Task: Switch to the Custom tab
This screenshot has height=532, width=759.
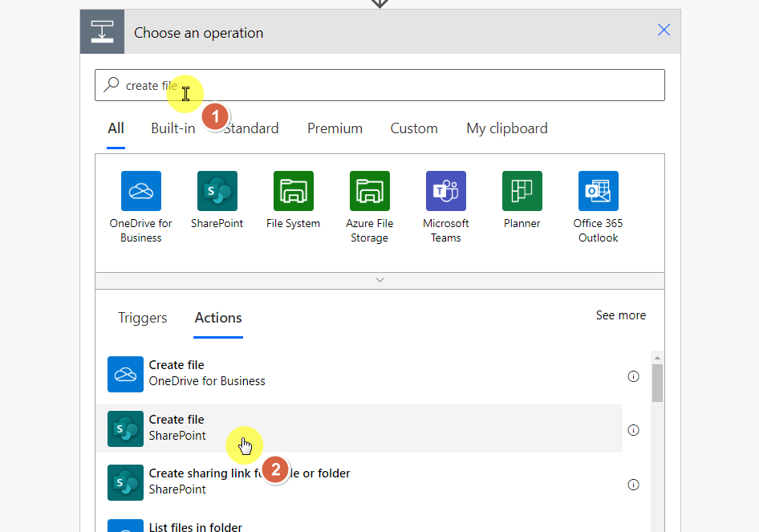Action: pos(414,128)
